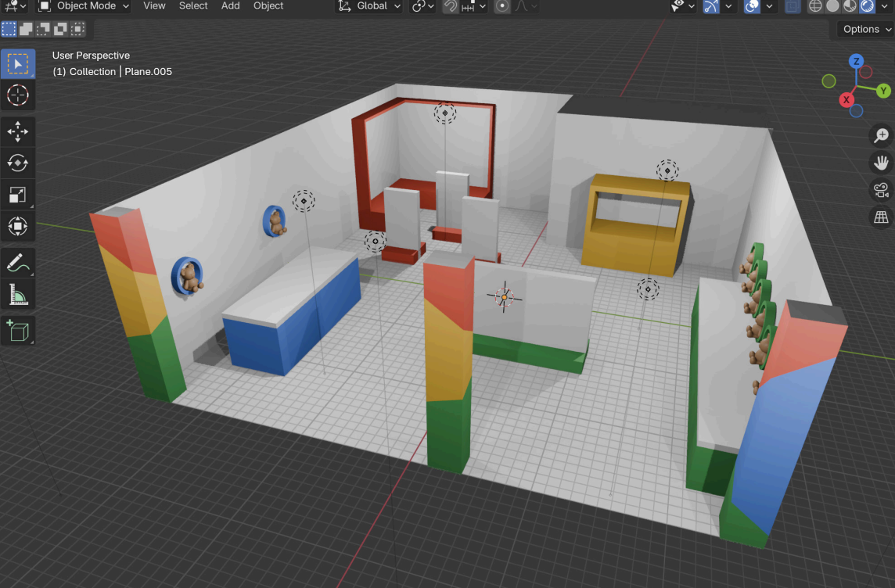
Task: Open the Add menu
Action: pos(231,5)
